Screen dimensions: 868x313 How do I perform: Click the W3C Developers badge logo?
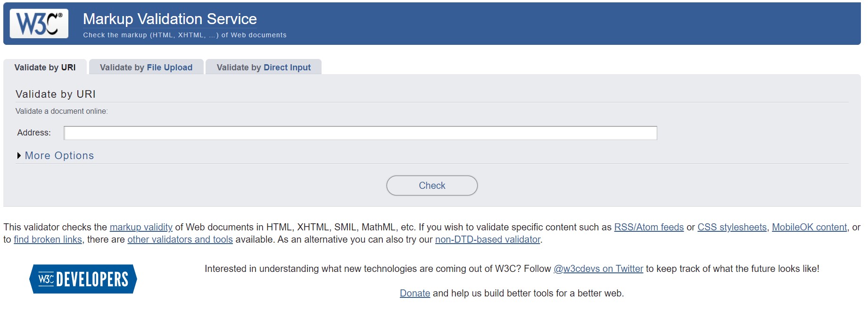(x=83, y=279)
